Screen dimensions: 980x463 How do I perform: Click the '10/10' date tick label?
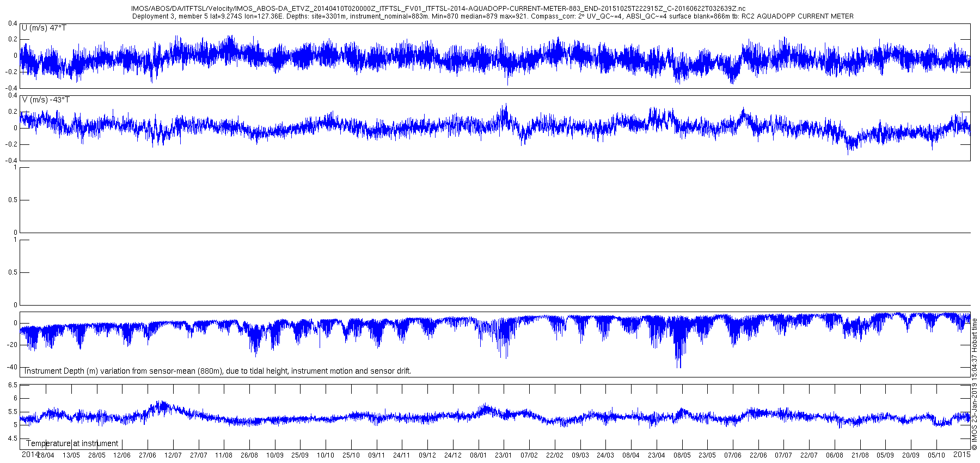[326, 455]
